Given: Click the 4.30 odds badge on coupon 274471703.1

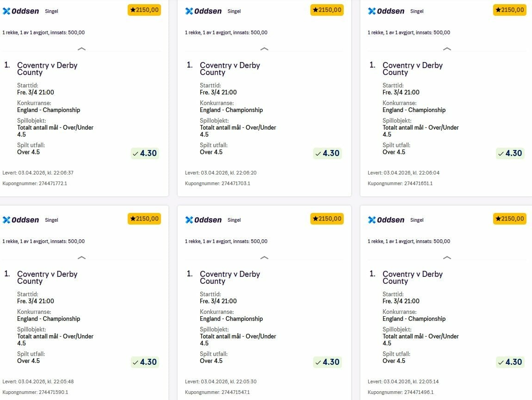Looking at the screenshot, I should 328,153.
